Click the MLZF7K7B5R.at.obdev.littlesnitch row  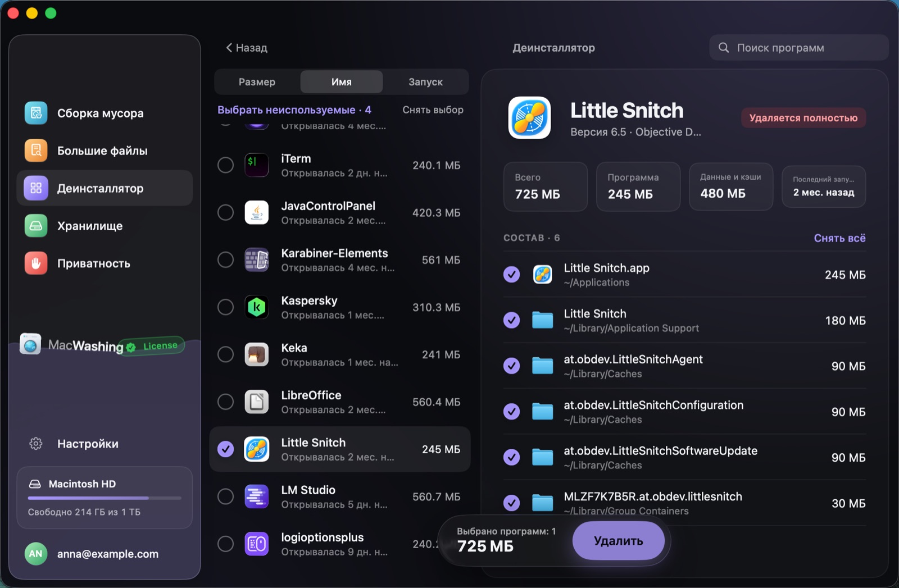[684, 503]
